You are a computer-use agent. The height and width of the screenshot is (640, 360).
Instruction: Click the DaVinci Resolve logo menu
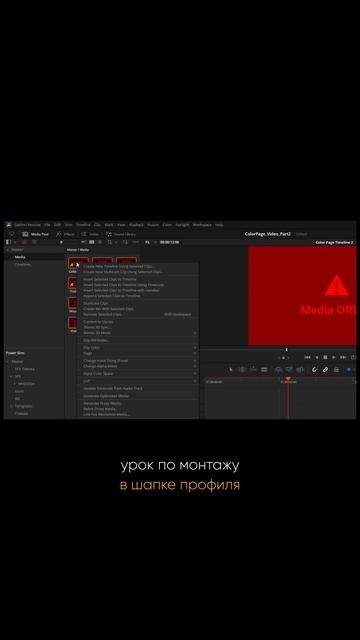point(9,225)
